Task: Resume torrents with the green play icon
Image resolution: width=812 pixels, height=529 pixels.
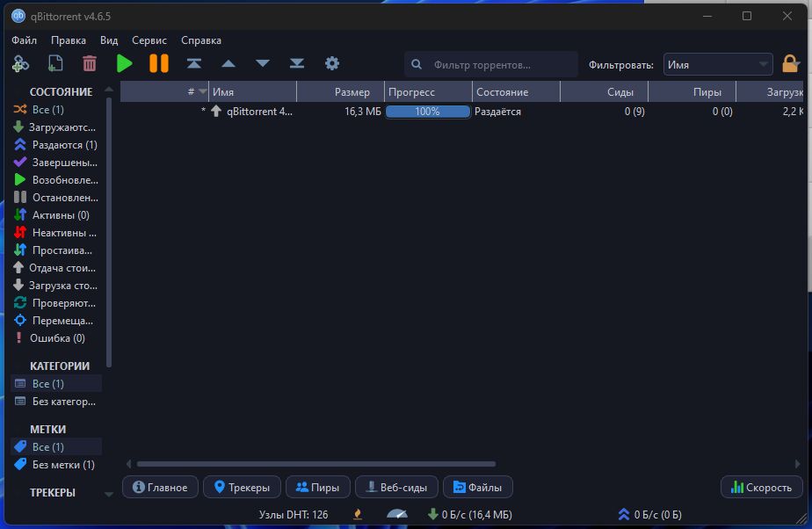Action: pyautogui.click(x=124, y=63)
